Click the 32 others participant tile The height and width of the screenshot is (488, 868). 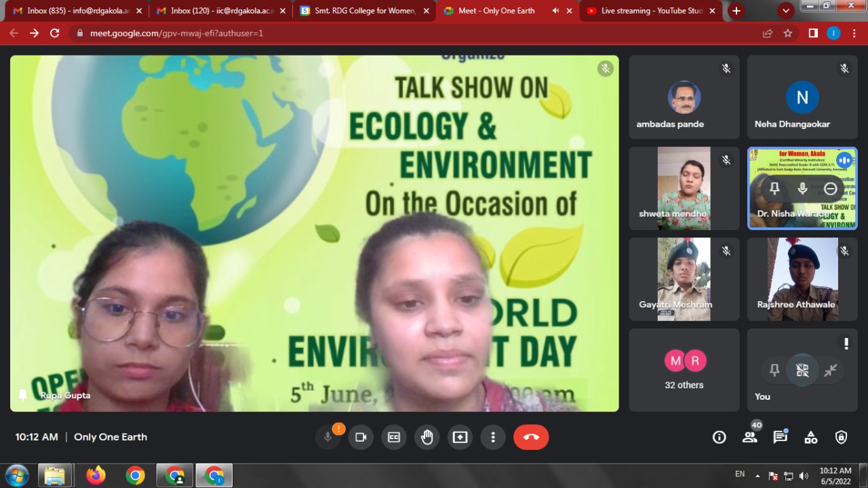tap(684, 370)
